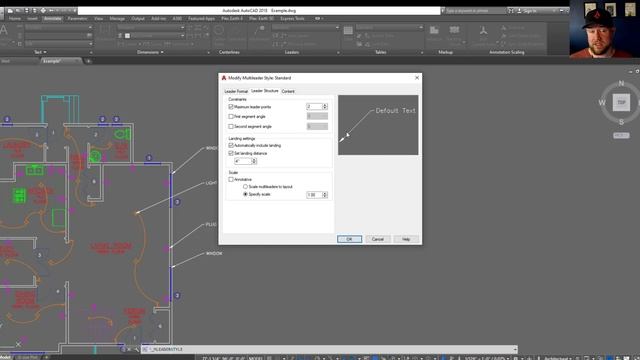Image resolution: width=640 pixels, height=360 pixels.
Task: Click the leader preview thumbnail
Action: point(378,125)
